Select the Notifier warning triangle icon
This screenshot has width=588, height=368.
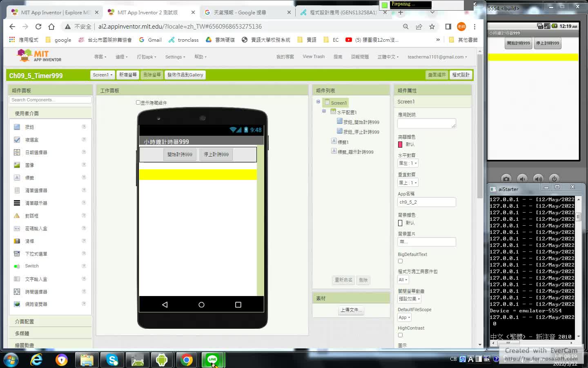(x=17, y=216)
